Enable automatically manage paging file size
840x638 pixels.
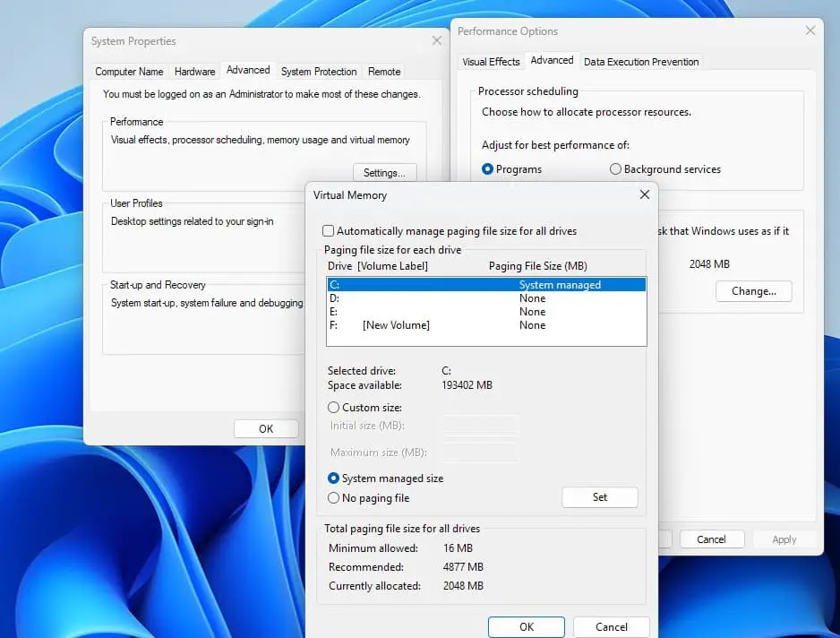click(x=329, y=231)
